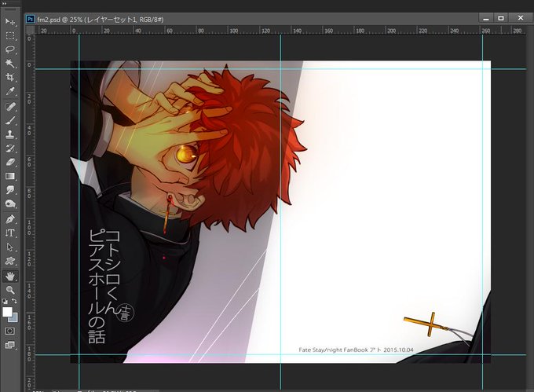Open the foreground color picker

coord(7,312)
